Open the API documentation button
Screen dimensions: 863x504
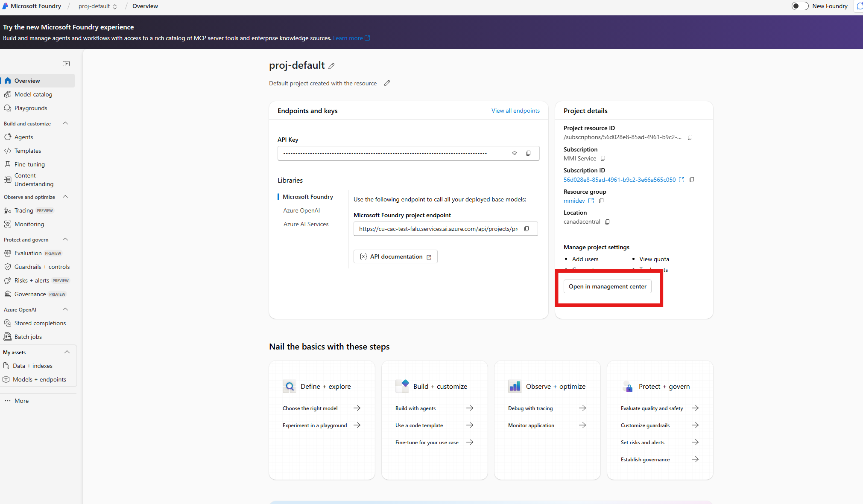pyautogui.click(x=395, y=256)
